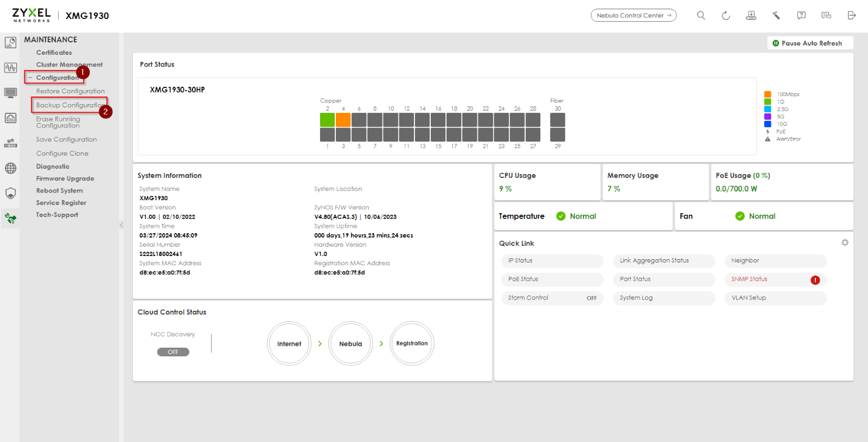This screenshot has height=442, width=868.
Task: Open the Quick Link settings gear
Action: coord(845,242)
